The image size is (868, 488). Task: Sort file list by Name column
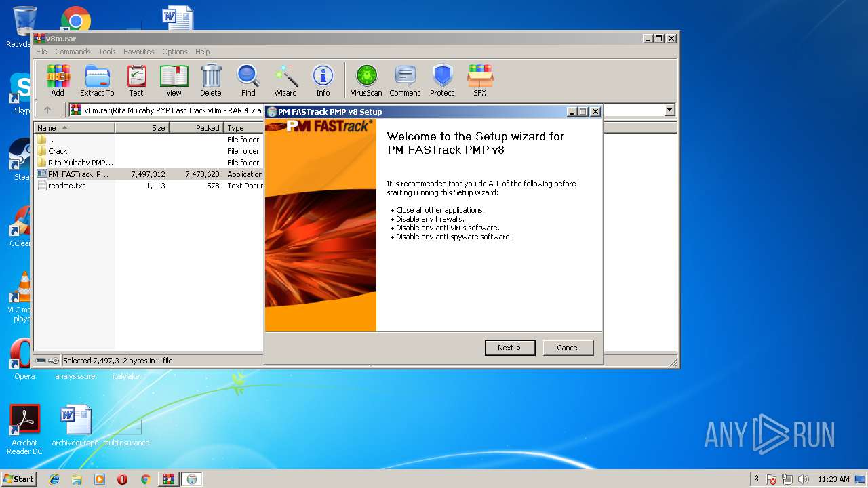[75, 127]
